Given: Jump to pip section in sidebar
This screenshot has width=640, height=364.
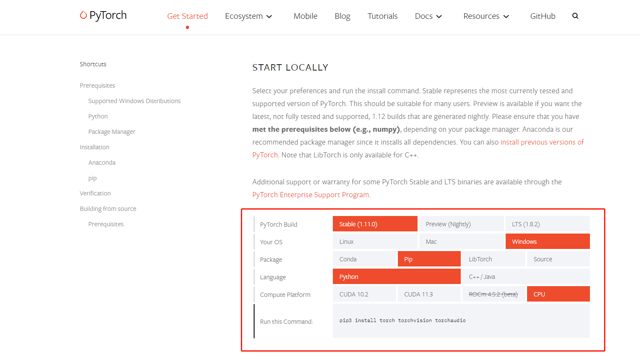Looking at the screenshot, I should (92, 178).
